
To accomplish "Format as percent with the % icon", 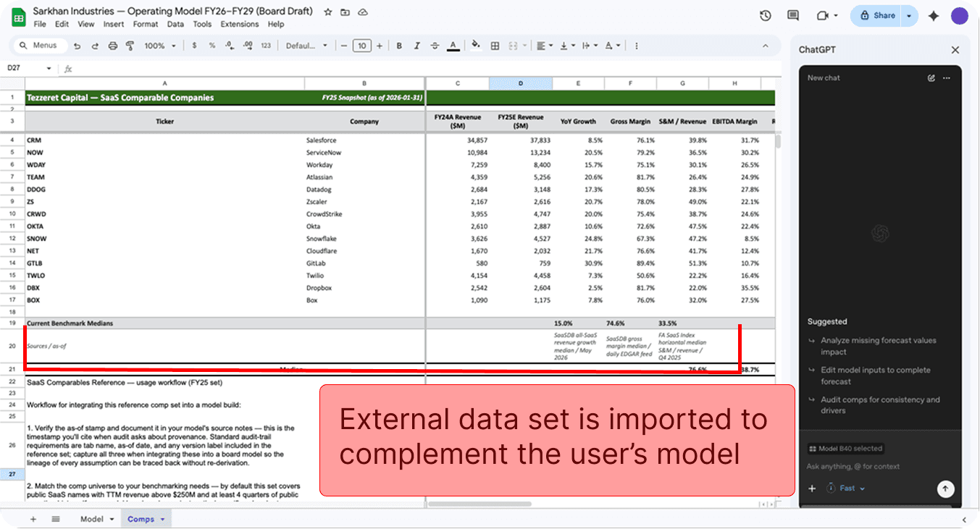I will tap(212, 46).
